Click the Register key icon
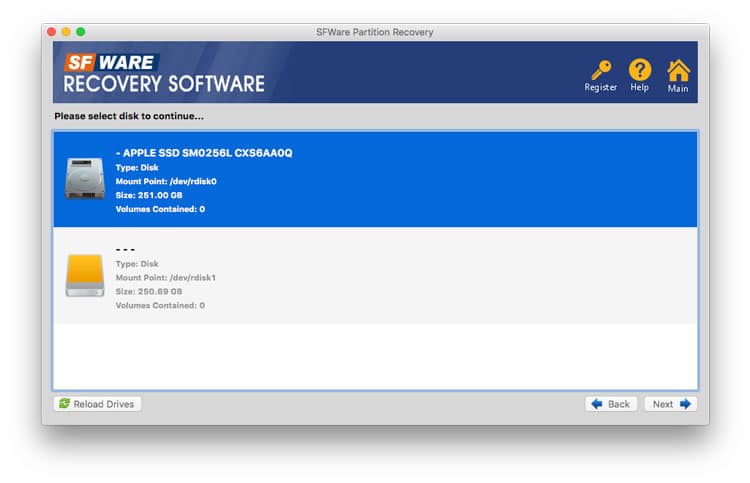The image size is (750, 483). pyautogui.click(x=600, y=70)
